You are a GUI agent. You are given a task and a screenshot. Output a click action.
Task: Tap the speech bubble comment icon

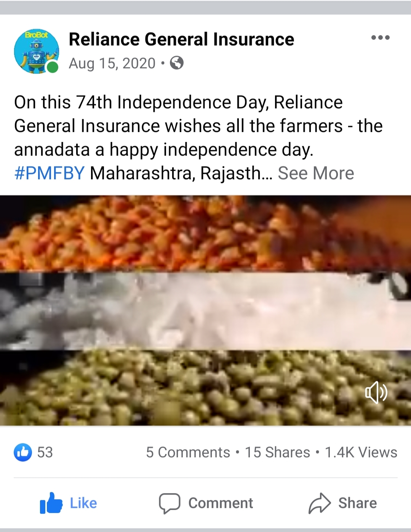(x=170, y=503)
